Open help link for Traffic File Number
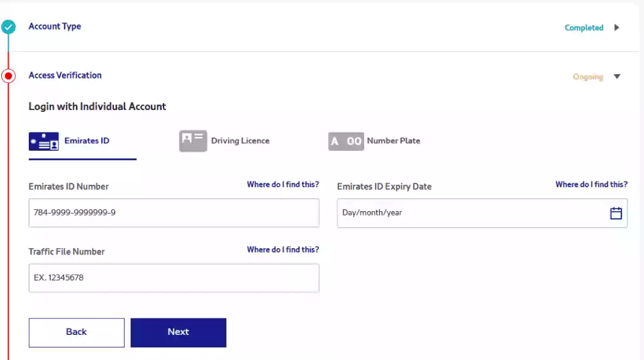 [283, 249]
